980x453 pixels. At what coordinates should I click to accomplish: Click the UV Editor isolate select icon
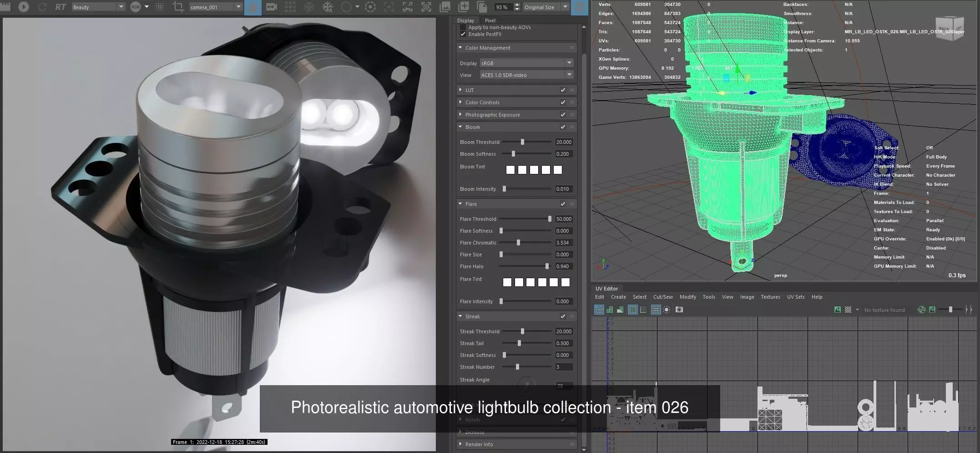(x=667, y=310)
